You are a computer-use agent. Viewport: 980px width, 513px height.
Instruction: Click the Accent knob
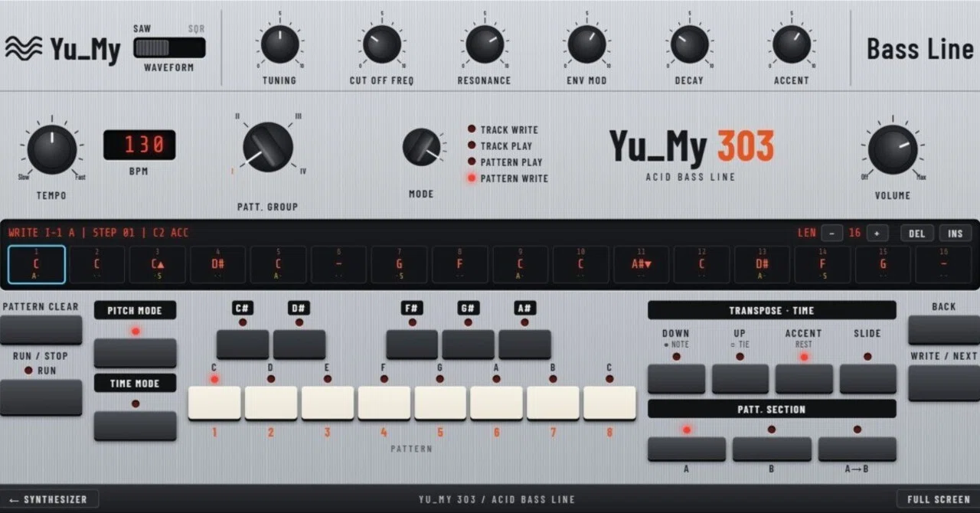[792, 44]
